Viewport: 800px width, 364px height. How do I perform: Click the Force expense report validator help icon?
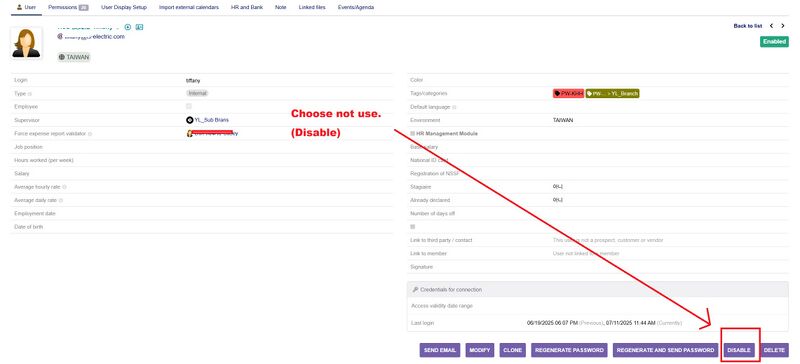pyautogui.click(x=90, y=134)
